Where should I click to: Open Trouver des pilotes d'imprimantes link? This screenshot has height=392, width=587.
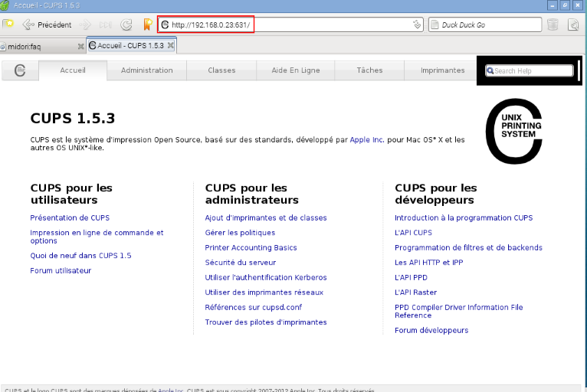(266, 322)
